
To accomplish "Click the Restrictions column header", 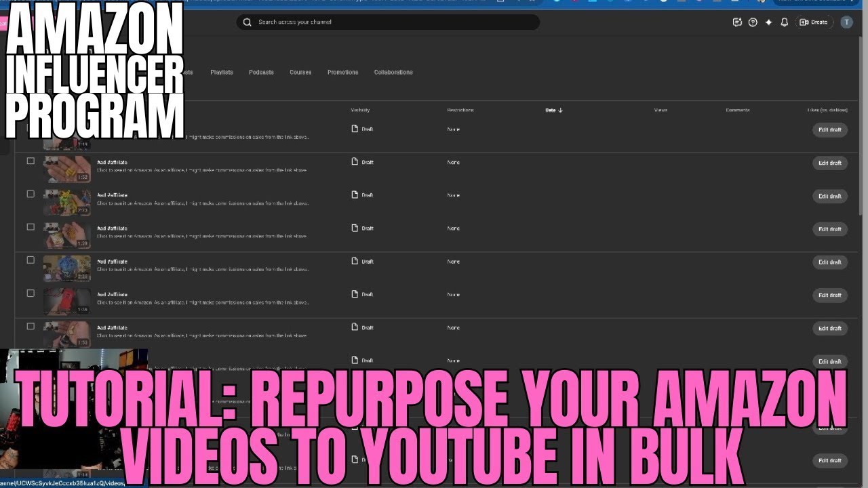I will point(460,110).
